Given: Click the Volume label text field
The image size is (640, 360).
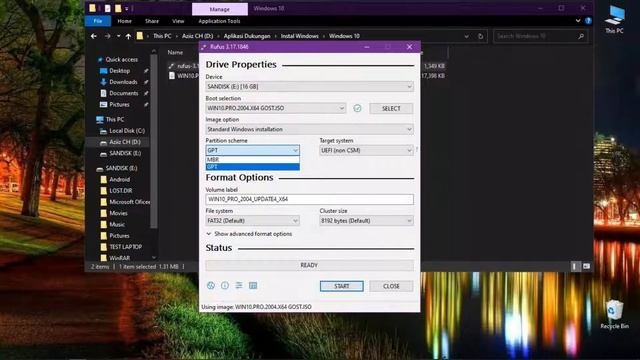Looking at the screenshot, I should (x=309, y=199).
